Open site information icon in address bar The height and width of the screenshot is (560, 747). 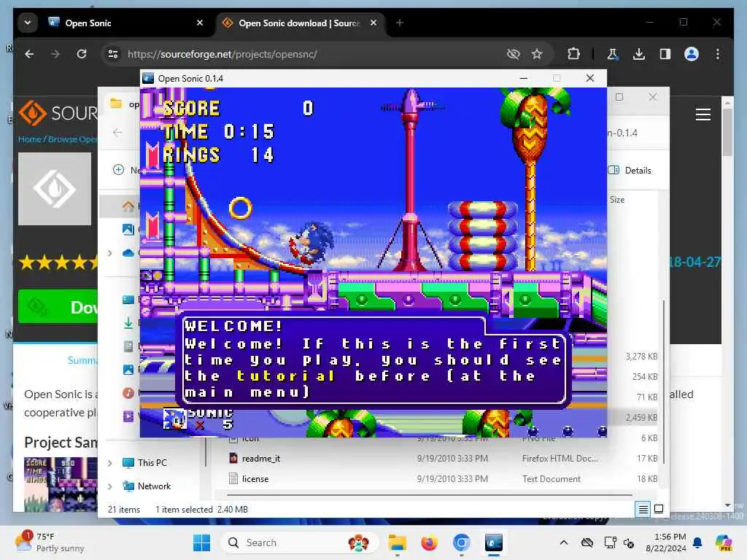113,54
